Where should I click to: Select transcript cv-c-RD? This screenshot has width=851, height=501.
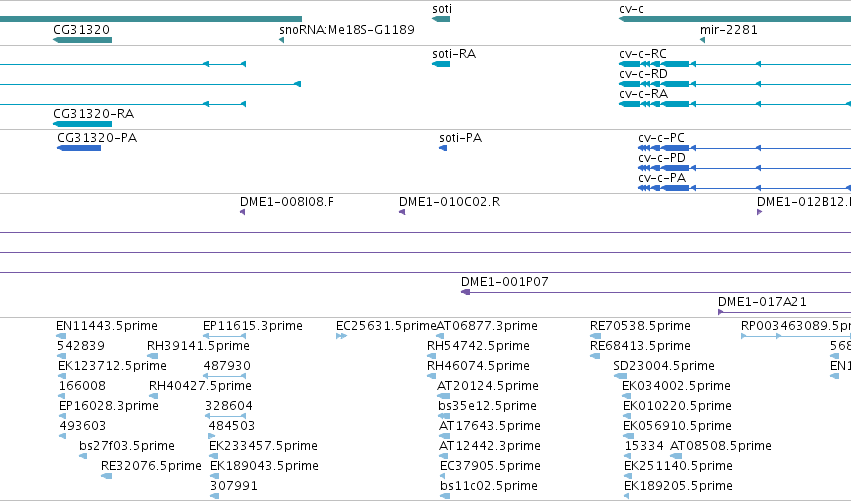[x=735, y=84]
